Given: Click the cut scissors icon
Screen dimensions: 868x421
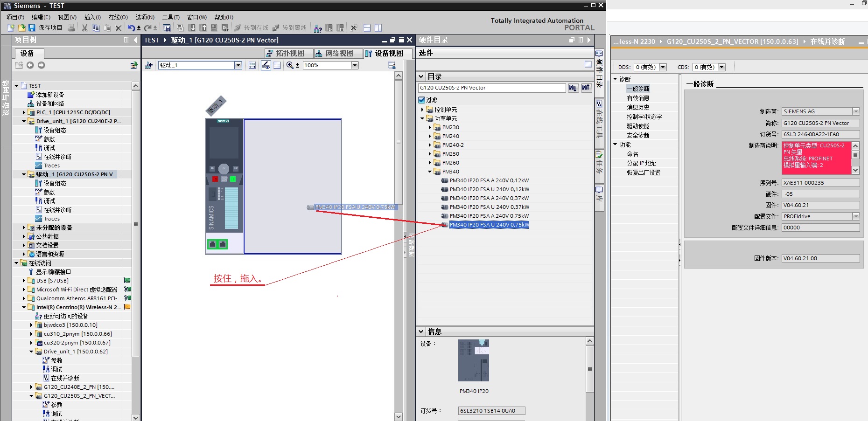Looking at the screenshot, I should tap(84, 28).
